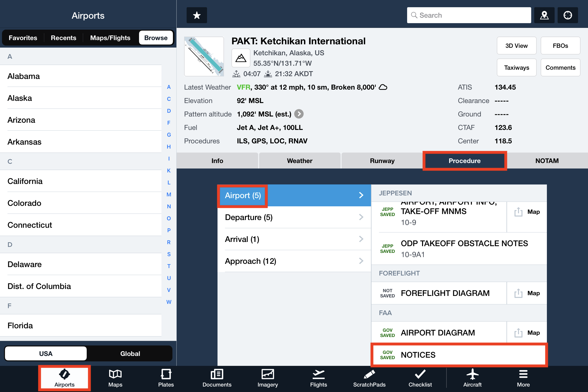Select Colorado in the state list

pos(80,203)
